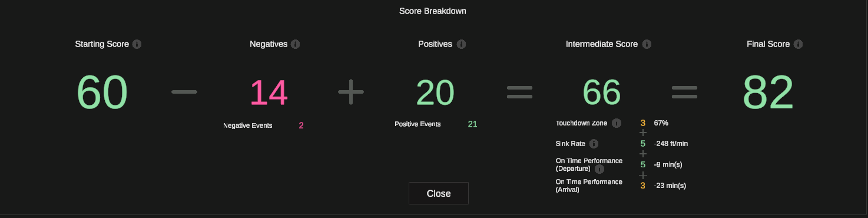Click the Positive Events count 21

(x=472, y=124)
